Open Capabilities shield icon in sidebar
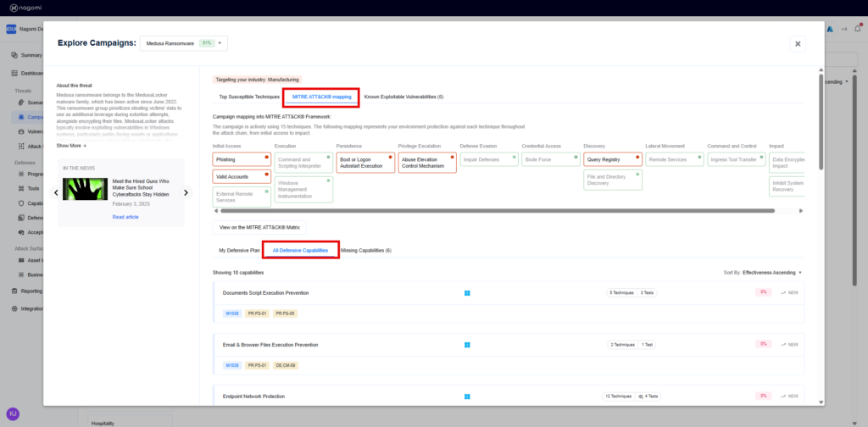 tap(21, 203)
